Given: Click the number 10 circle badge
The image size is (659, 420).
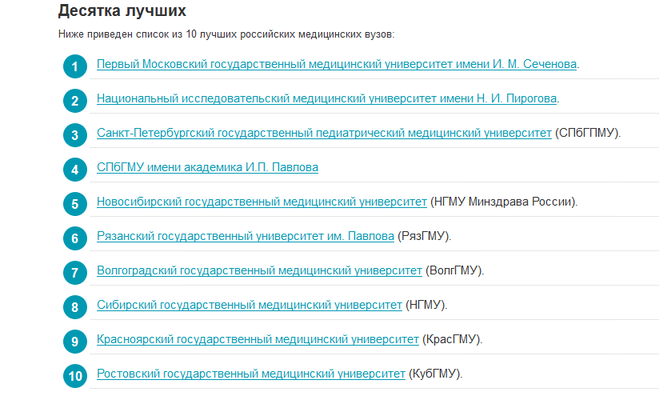Looking at the screenshot, I should (x=74, y=376).
